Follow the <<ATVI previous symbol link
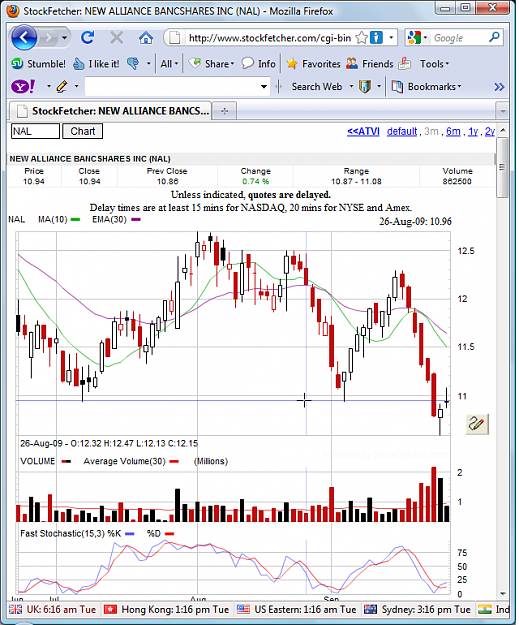Screen dimensions: 519x625 (x=363, y=131)
